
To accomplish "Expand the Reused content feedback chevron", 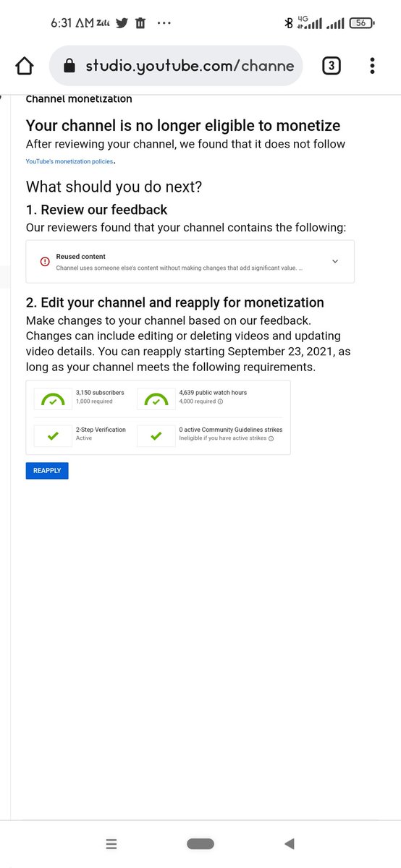I will click(335, 261).
